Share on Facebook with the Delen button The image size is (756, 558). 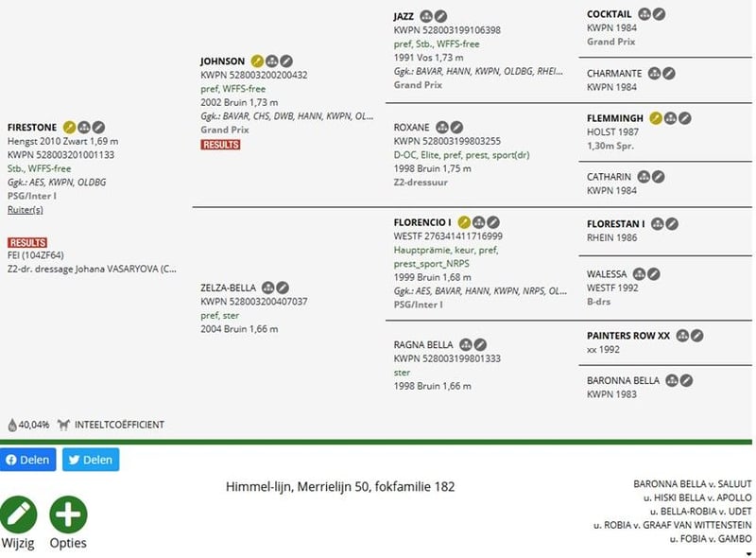tap(26, 460)
